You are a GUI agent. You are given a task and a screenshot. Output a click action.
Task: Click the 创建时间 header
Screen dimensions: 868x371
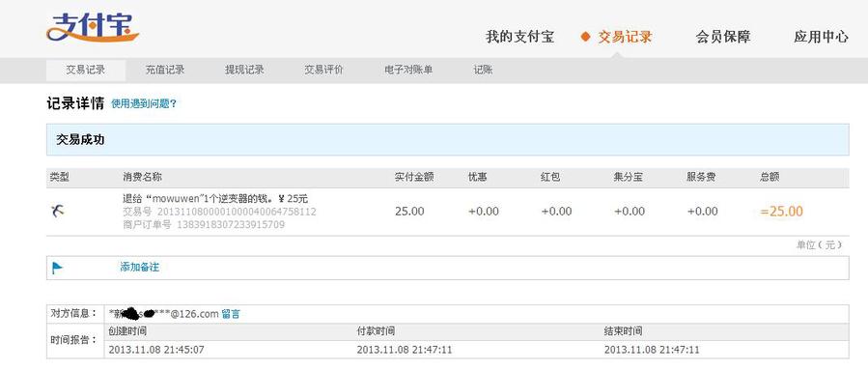[x=127, y=331]
